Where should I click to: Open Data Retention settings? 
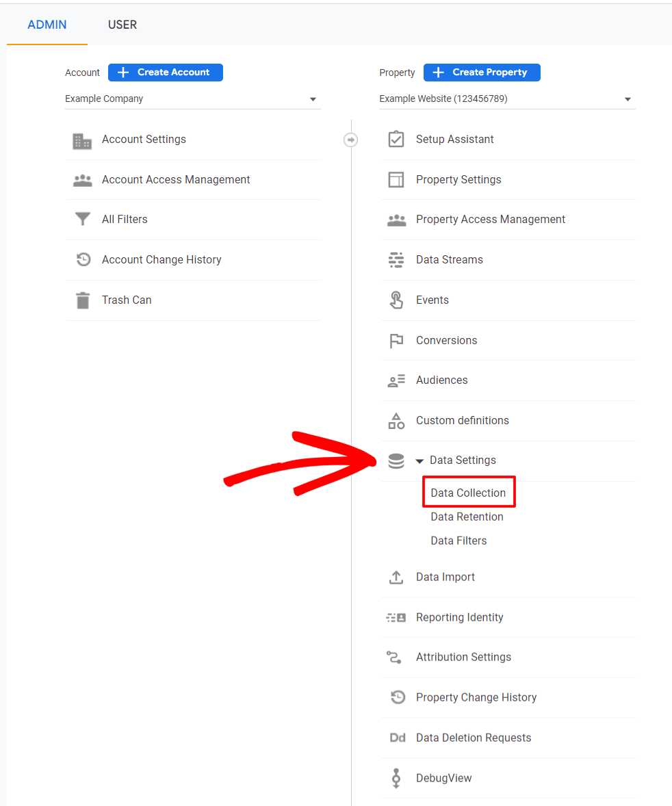tap(467, 517)
